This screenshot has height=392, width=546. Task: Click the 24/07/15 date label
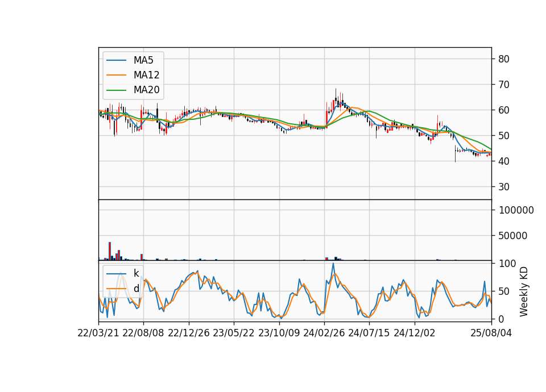click(369, 333)
